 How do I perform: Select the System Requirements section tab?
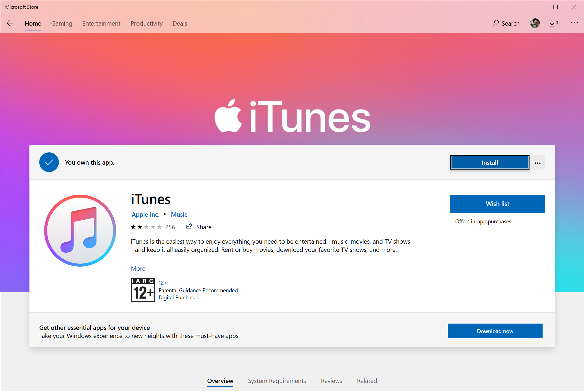[277, 381]
